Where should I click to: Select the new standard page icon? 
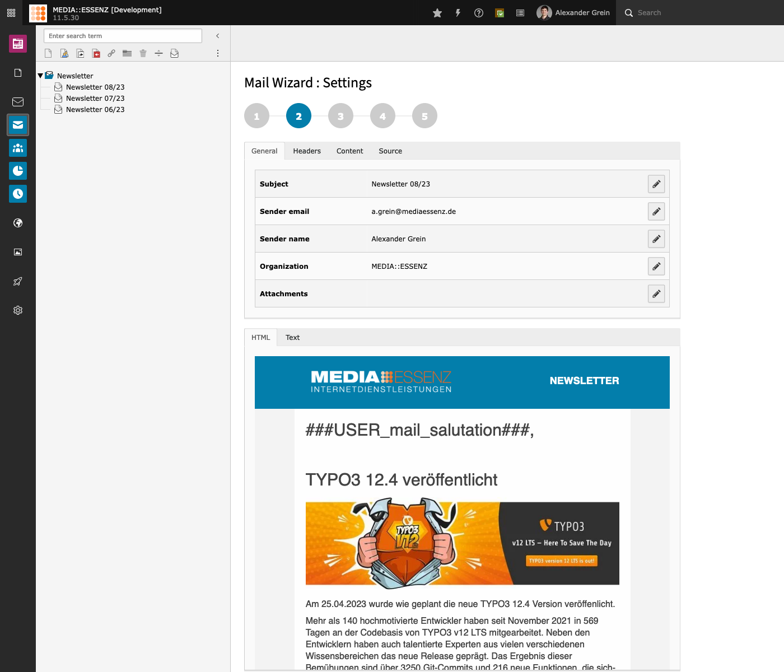click(48, 53)
